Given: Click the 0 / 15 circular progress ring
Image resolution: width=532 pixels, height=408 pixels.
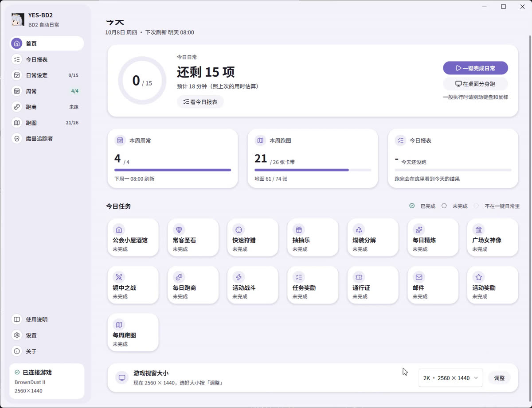Looking at the screenshot, I should [142, 81].
